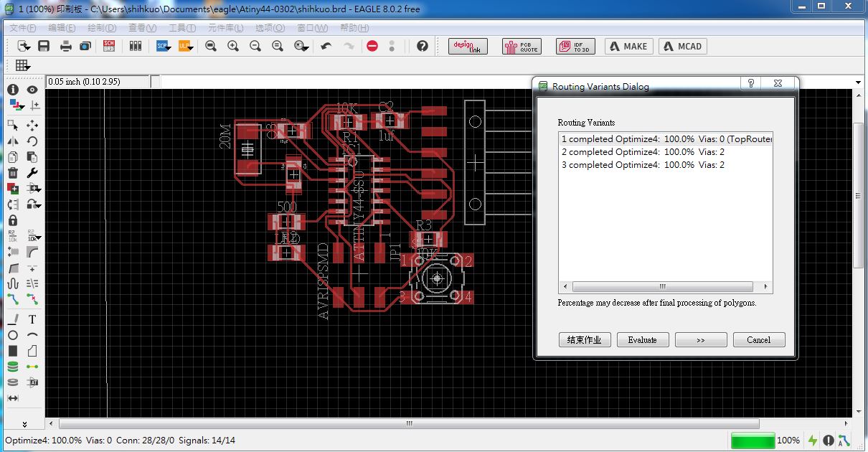Open the 帮助 menu
This screenshot has height=452, width=868.
[354, 28]
